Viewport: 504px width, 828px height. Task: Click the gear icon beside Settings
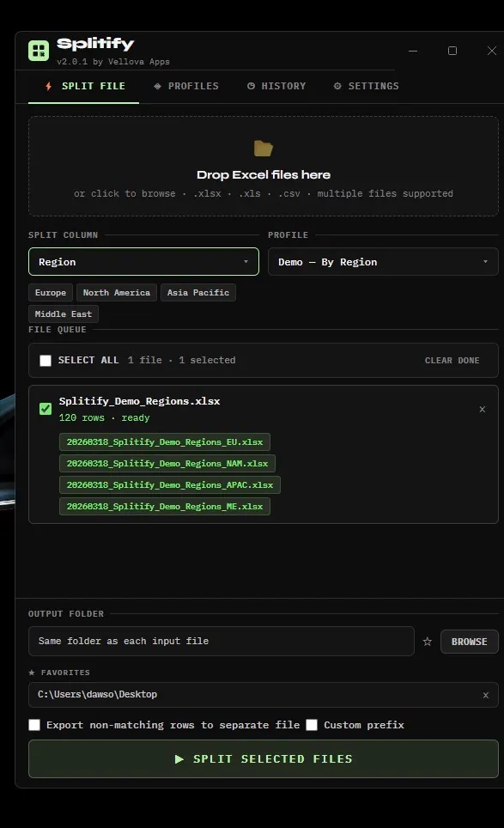click(337, 86)
